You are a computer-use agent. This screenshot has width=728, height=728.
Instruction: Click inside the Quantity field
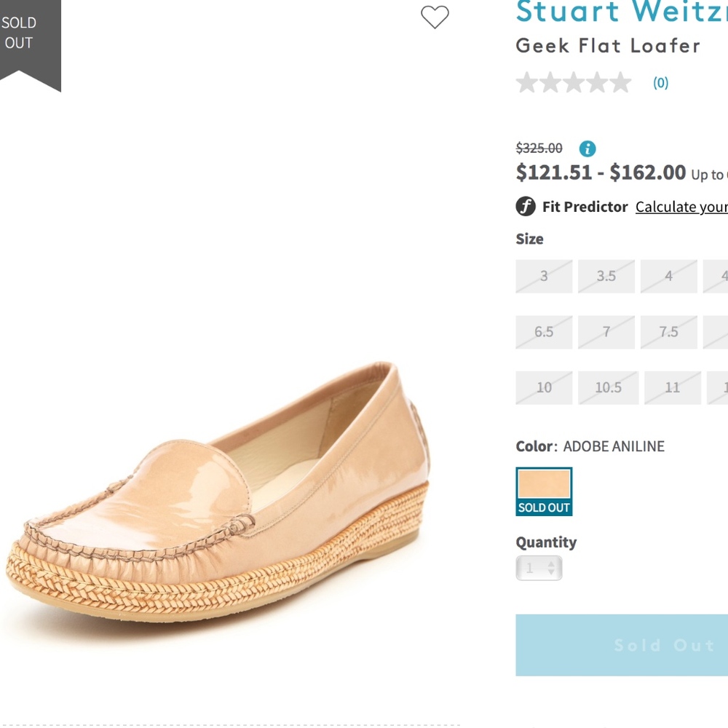[x=530, y=568]
